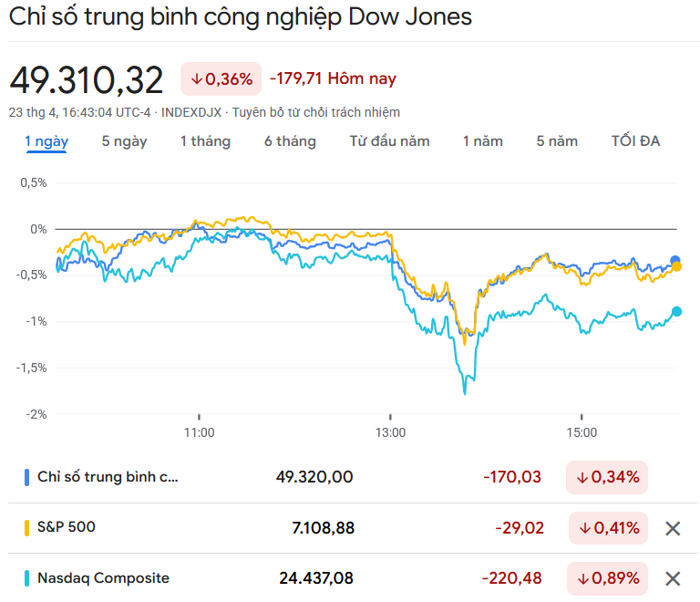Click the yellow S&P 500 color marker
Viewport: 700px width, 602px height.
click(27, 527)
